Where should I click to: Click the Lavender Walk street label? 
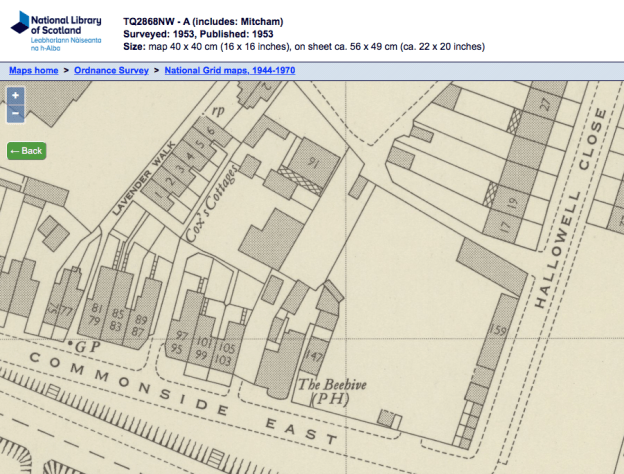[x=145, y=171]
